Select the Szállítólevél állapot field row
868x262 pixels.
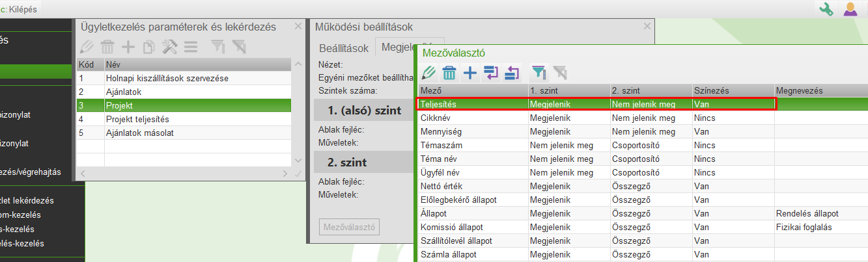tap(642, 241)
